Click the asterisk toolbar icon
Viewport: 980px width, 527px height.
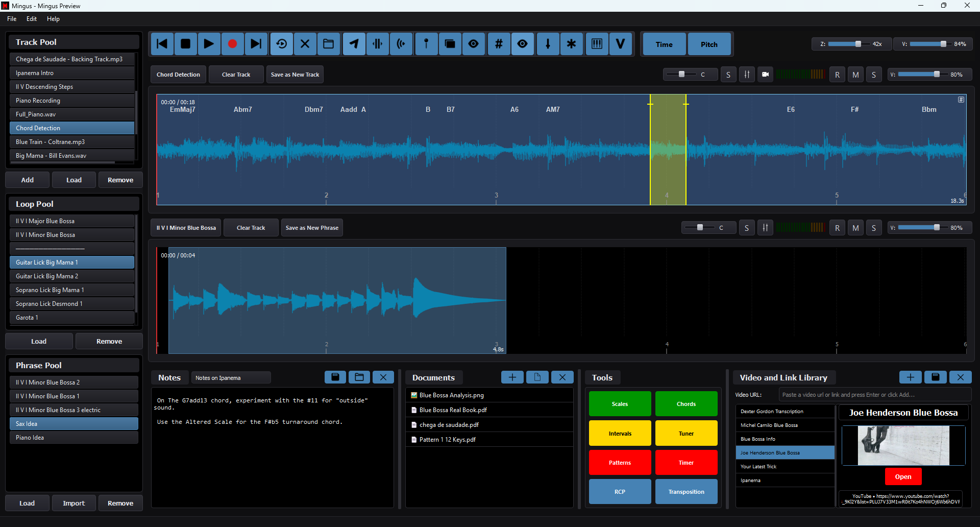click(x=571, y=44)
